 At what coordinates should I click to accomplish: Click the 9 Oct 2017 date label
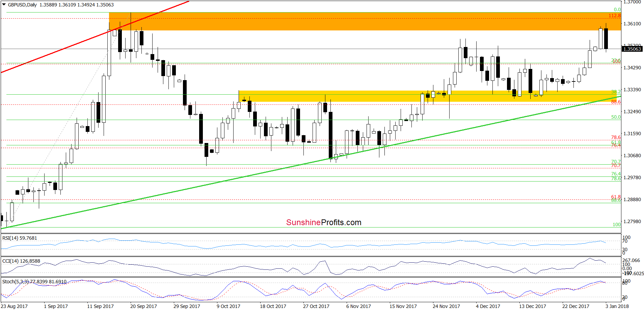coord(229,306)
